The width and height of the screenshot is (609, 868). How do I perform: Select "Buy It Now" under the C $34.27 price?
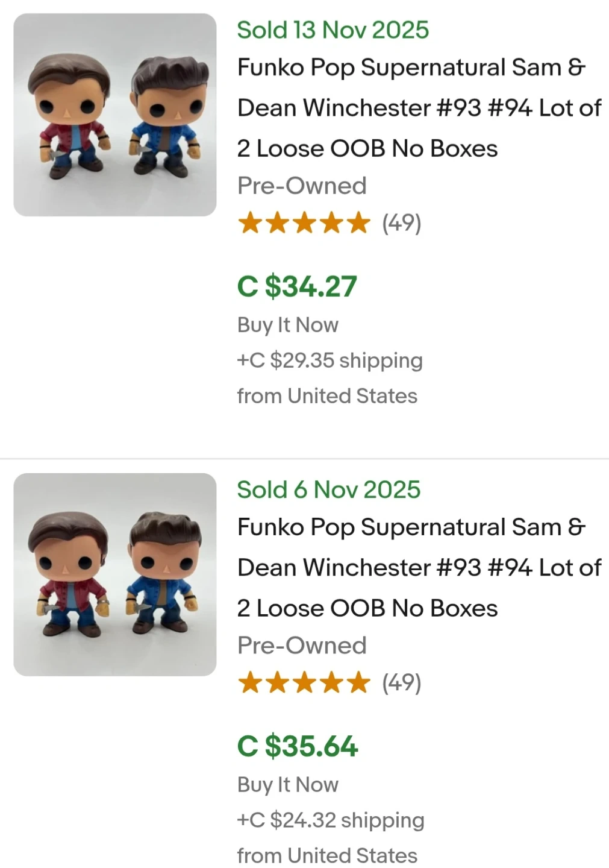coord(288,325)
